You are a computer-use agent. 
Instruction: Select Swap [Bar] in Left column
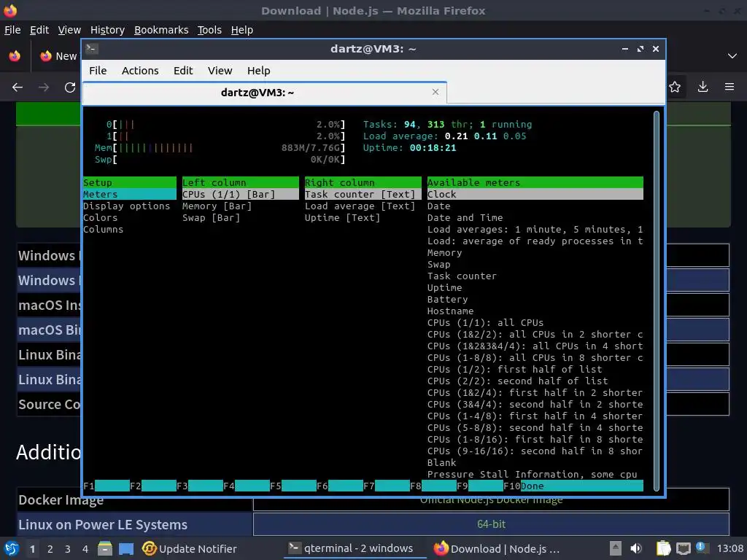211,217
